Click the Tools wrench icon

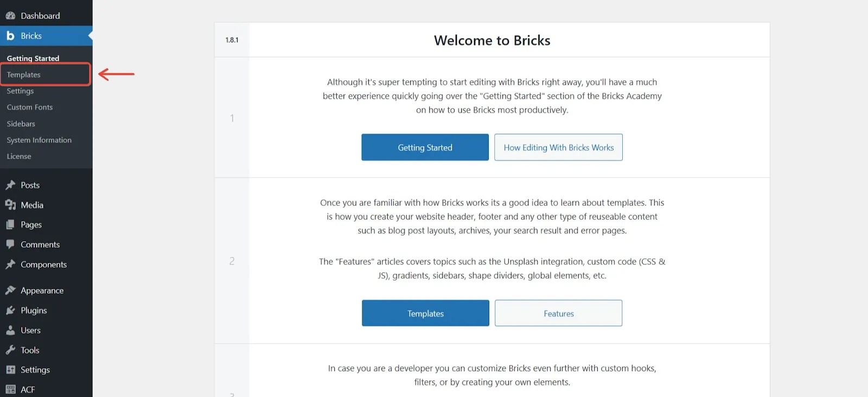point(10,350)
